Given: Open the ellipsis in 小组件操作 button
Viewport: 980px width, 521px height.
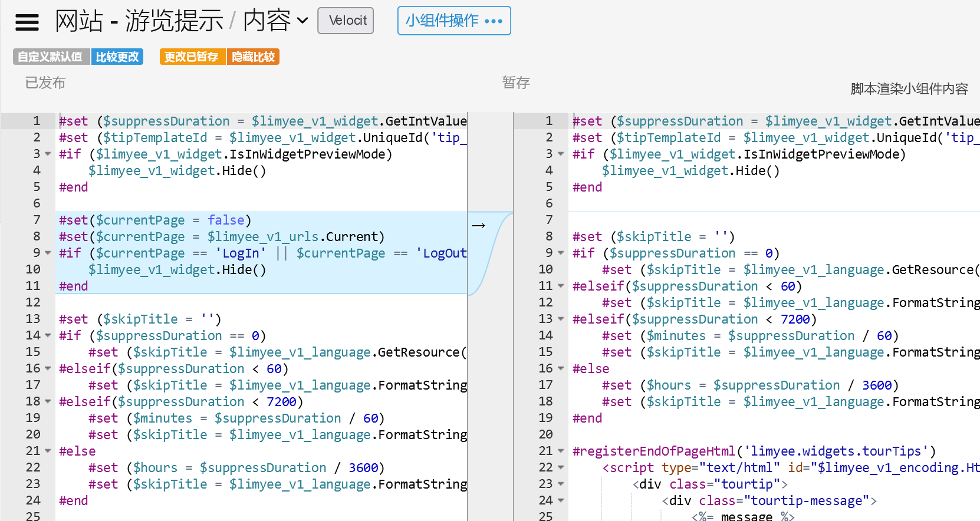Looking at the screenshot, I should (494, 21).
